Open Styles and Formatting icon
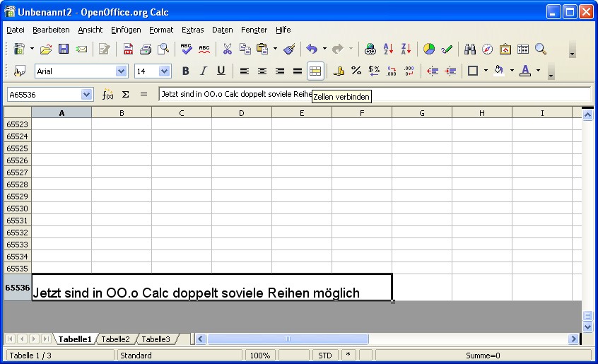Screen dimensions: 598x364 [x=20, y=71]
